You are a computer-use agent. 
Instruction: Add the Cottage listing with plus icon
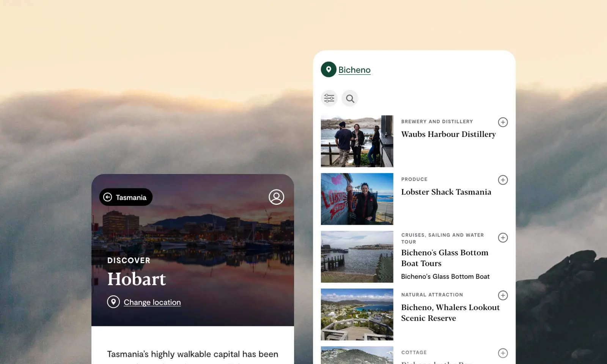(x=503, y=353)
